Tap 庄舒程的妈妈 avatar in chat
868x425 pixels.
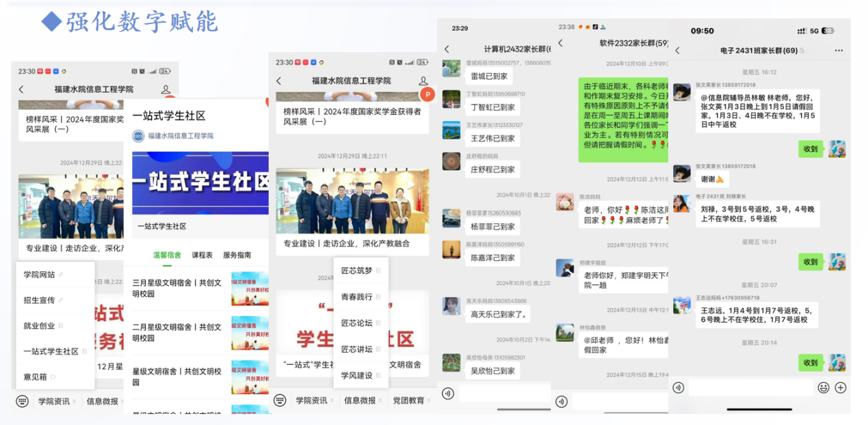pos(451,161)
